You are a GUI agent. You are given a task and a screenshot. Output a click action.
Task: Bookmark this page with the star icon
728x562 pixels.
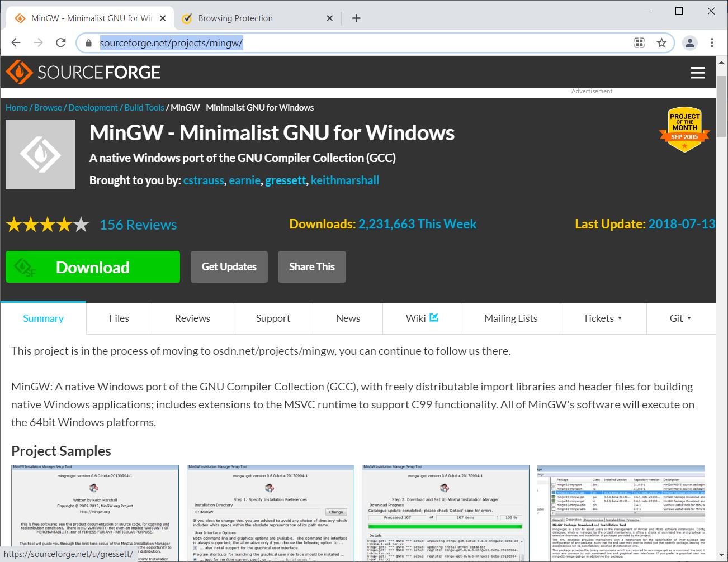click(662, 43)
